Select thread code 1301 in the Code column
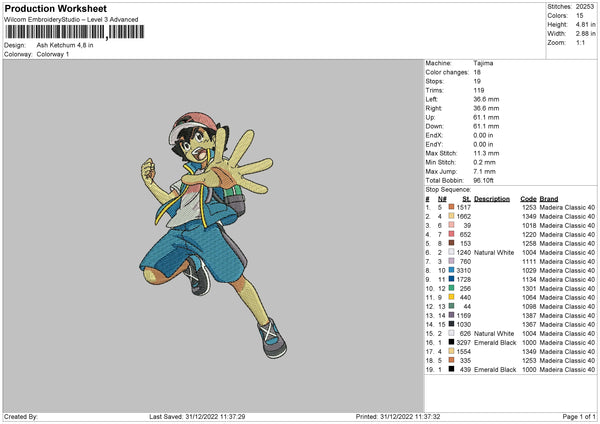Viewport: 600px width, 424px height. (x=529, y=288)
